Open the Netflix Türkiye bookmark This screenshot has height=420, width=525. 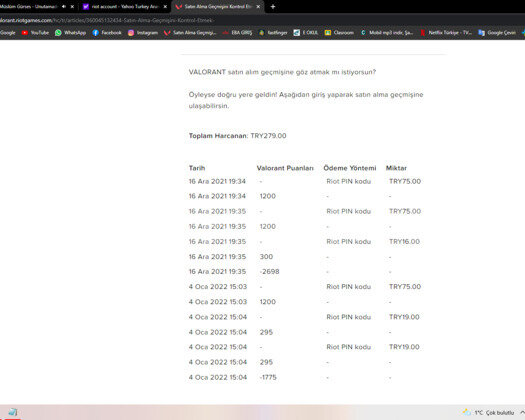[446, 32]
